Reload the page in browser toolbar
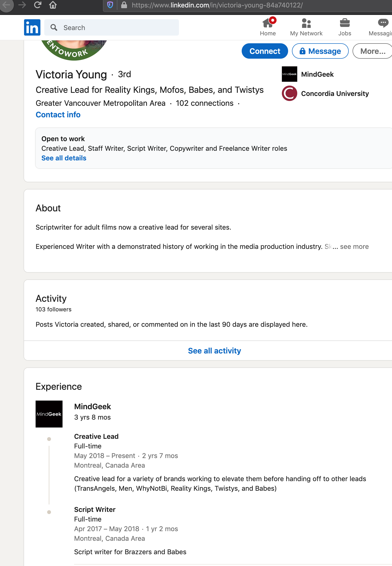Screen dimensions: 392x566 [x=38, y=5]
